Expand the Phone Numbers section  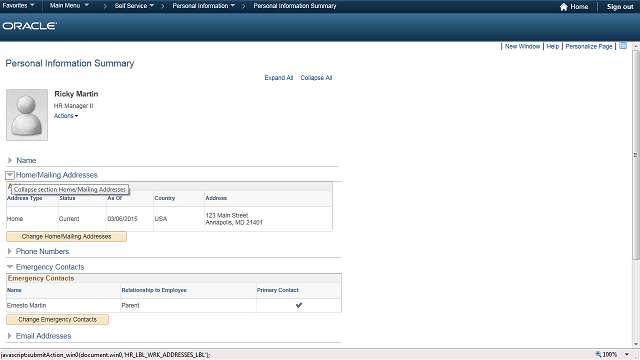point(9,251)
